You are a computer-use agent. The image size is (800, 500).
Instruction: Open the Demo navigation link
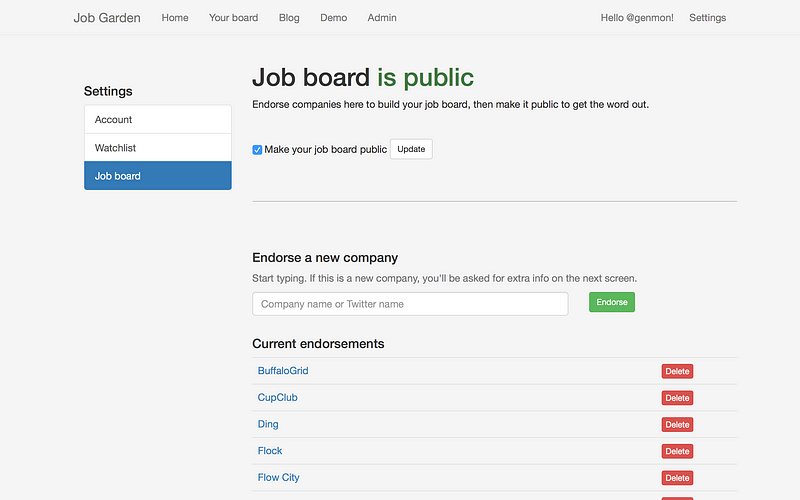(x=333, y=18)
